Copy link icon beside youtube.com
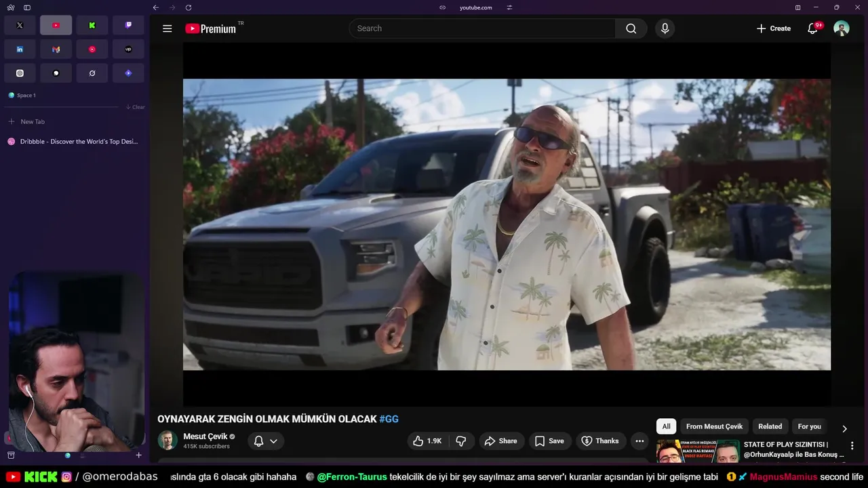 tap(443, 7)
